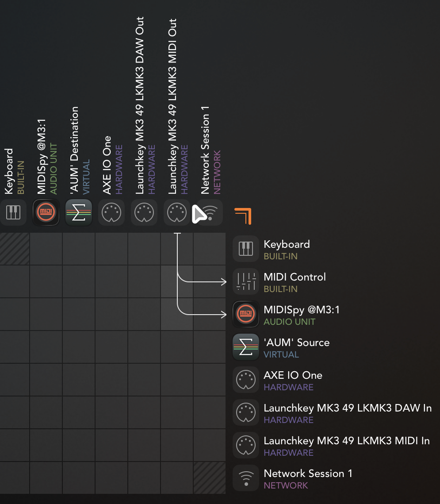This screenshot has height=504, width=440.
Task: Select the 'AUM' Destination sigma icon
Action: click(x=79, y=212)
